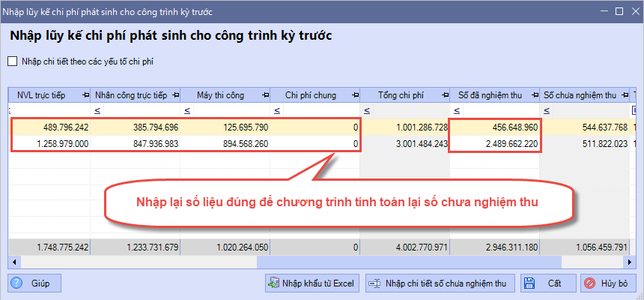Open filter operator for Máy thi công
The width and height of the screenshot is (644, 300).
pos(187,111)
